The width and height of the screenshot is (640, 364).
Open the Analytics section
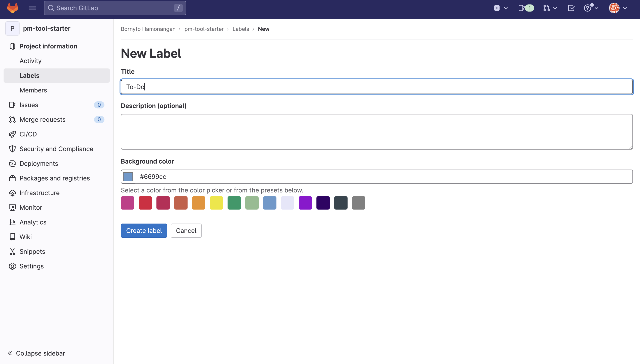(56, 222)
